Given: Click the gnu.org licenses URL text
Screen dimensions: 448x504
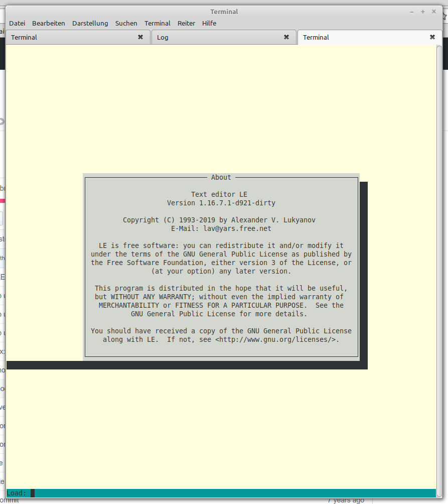Looking at the screenshot, I should 277,339.
